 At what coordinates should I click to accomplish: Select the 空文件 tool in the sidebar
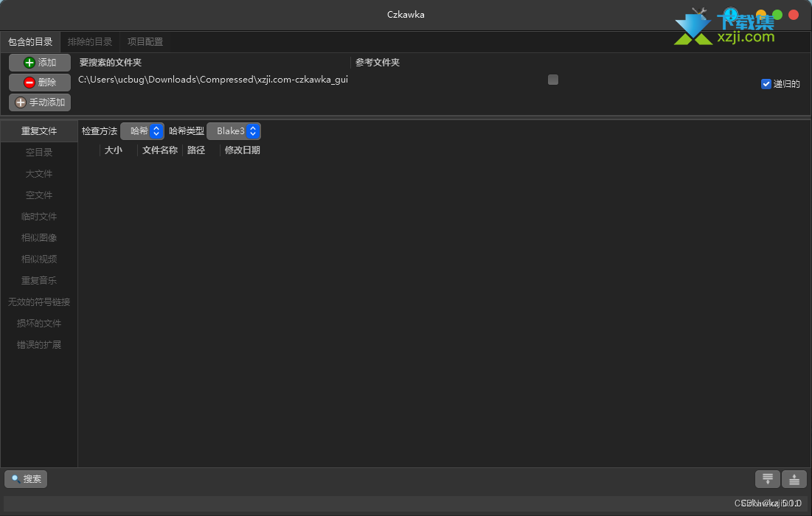click(39, 195)
